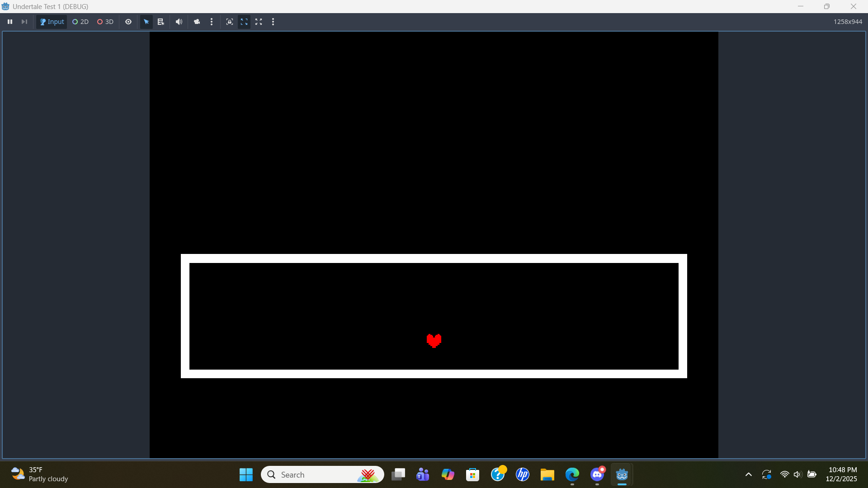Enable keep aspect ratio scaling
This screenshot has height=488, width=868.
pyautogui.click(x=244, y=22)
